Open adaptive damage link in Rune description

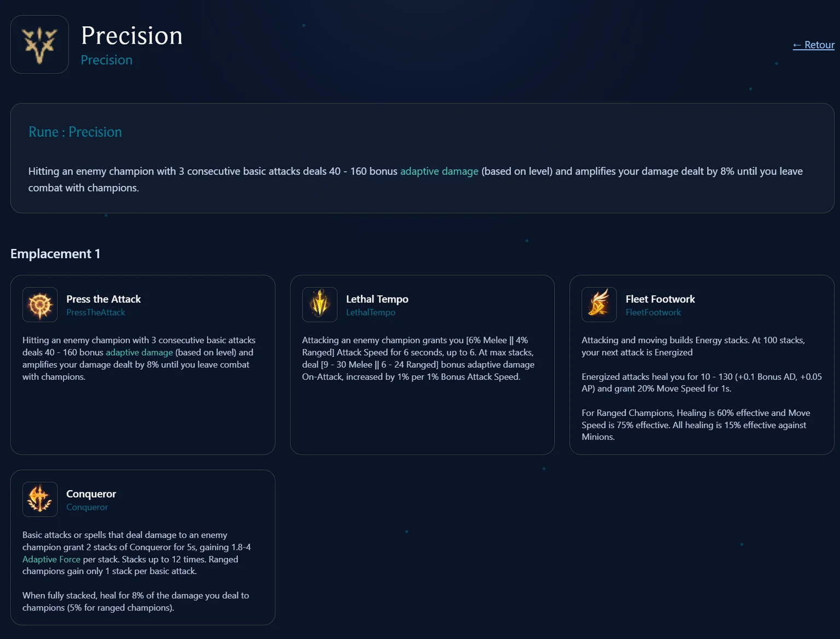439,171
